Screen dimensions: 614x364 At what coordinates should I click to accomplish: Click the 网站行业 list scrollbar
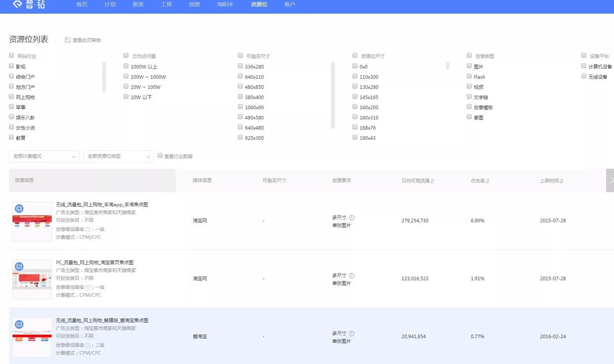pos(104,77)
